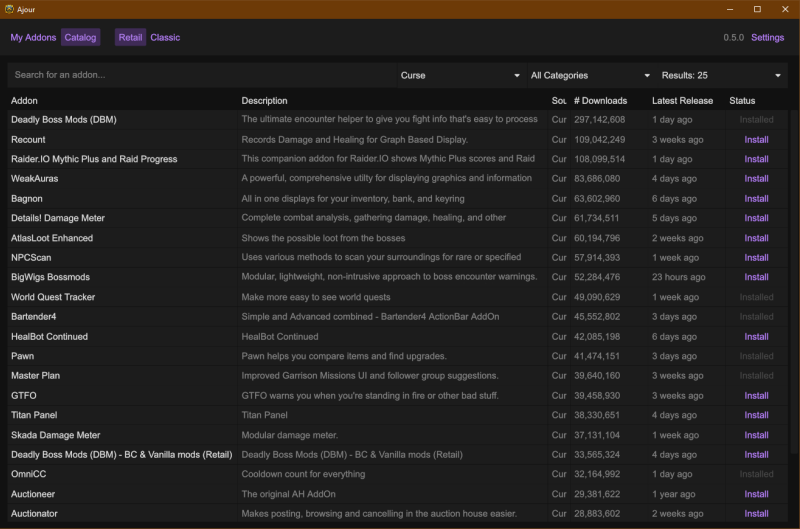Click 'The original AH AddOn' description

click(x=288, y=494)
